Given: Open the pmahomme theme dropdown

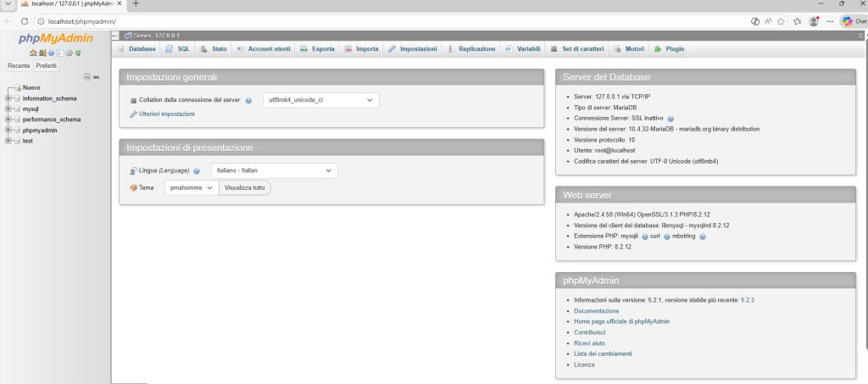Looking at the screenshot, I should point(191,187).
